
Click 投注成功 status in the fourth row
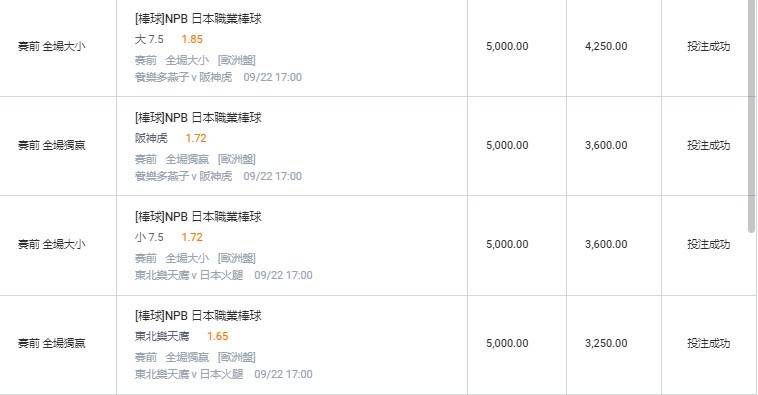coord(709,343)
